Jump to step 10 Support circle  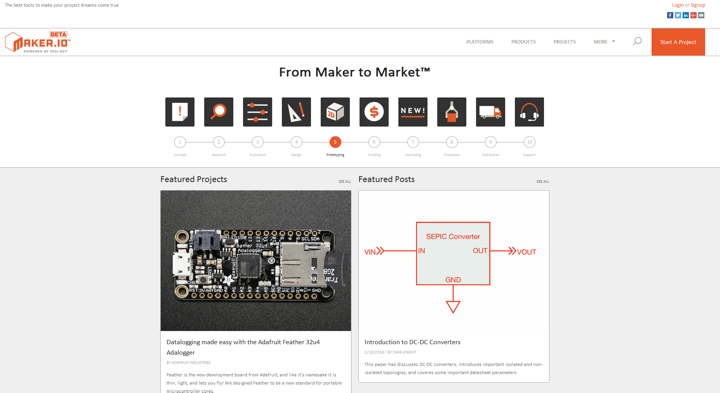529,142
